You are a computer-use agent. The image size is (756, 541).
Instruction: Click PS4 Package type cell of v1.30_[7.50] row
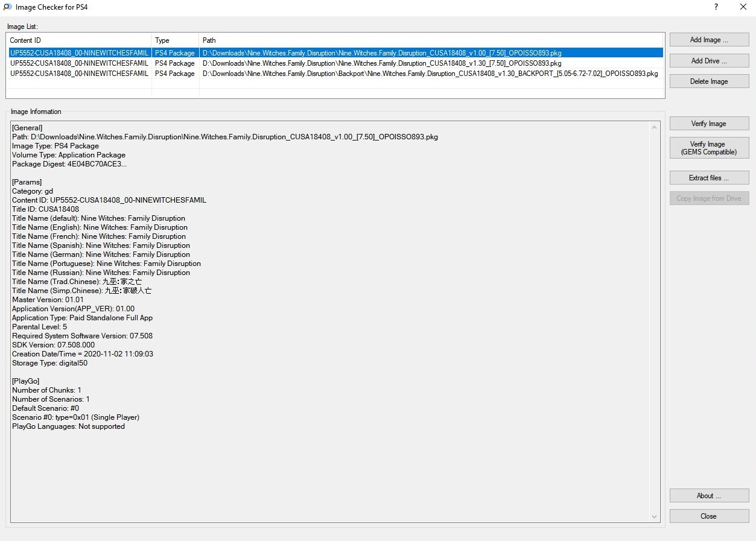click(175, 63)
